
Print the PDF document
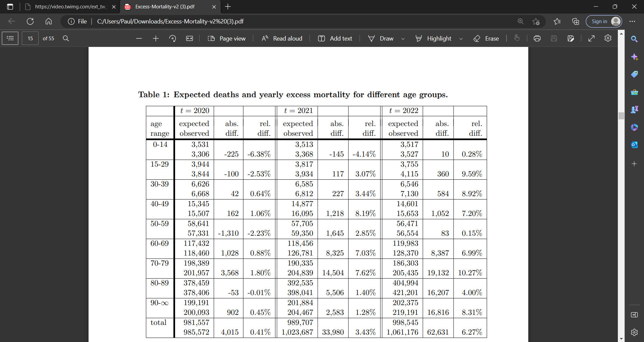pyautogui.click(x=537, y=38)
